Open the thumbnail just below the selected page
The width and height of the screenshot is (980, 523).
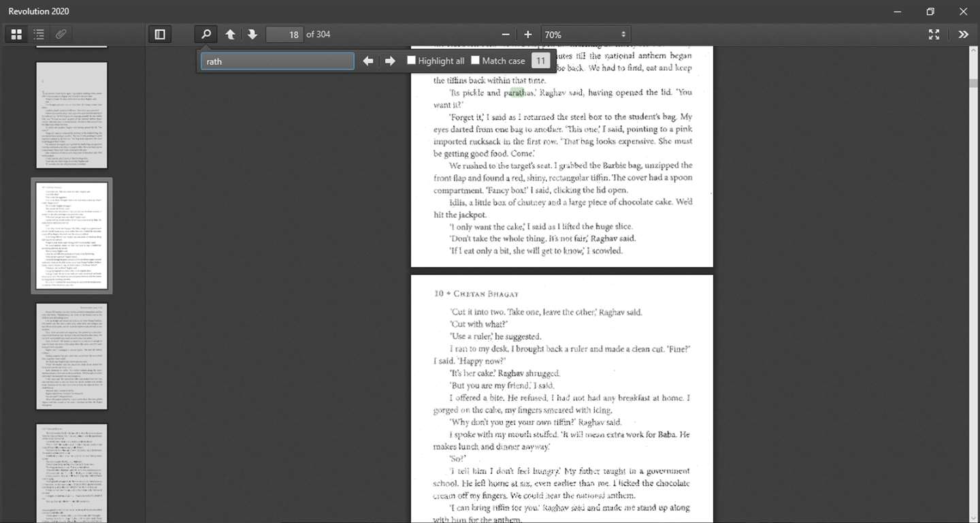[71, 356]
